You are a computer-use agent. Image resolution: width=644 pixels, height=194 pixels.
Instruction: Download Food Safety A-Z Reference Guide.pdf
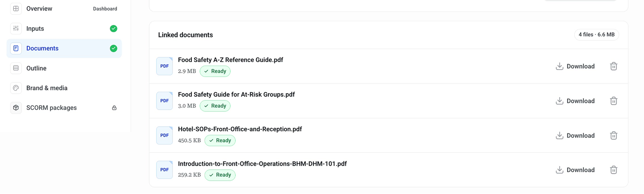click(x=575, y=66)
